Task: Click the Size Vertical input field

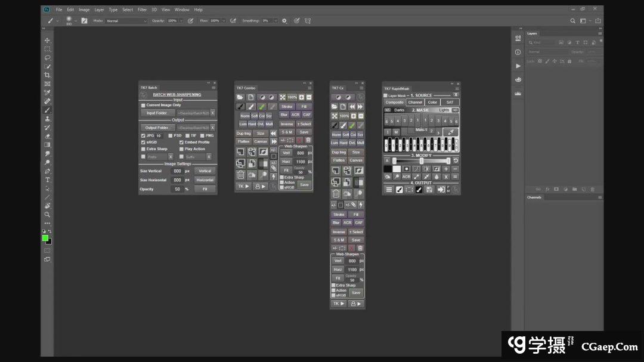Action: tap(177, 171)
